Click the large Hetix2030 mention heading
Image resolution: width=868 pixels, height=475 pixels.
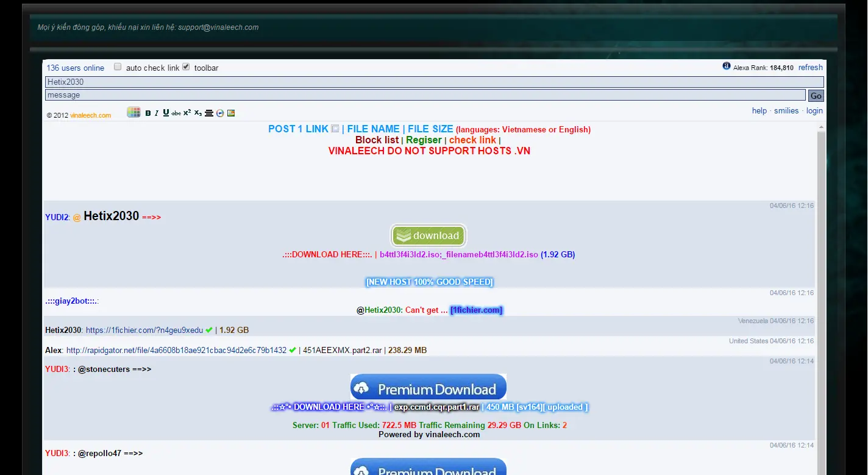click(111, 216)
